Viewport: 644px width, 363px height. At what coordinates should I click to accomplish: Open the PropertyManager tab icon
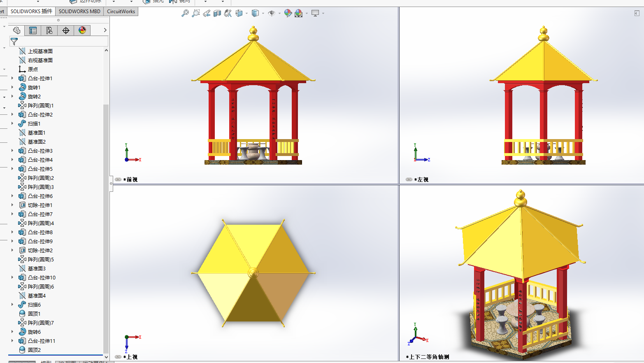click(x=33, y=30)
